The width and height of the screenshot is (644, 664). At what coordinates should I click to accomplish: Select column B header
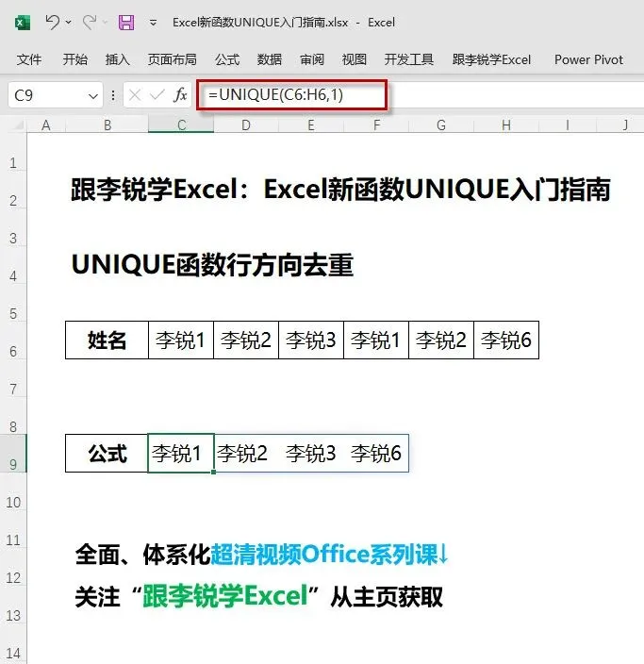point(107,125)
